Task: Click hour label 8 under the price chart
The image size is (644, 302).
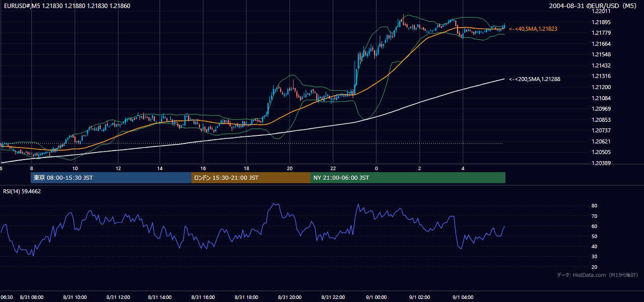Action: tap(31, 168)
